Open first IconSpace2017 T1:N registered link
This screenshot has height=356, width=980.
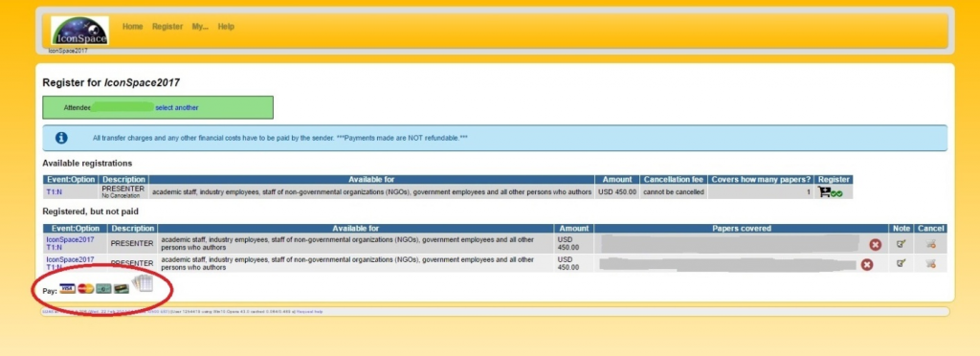(70, 244)
